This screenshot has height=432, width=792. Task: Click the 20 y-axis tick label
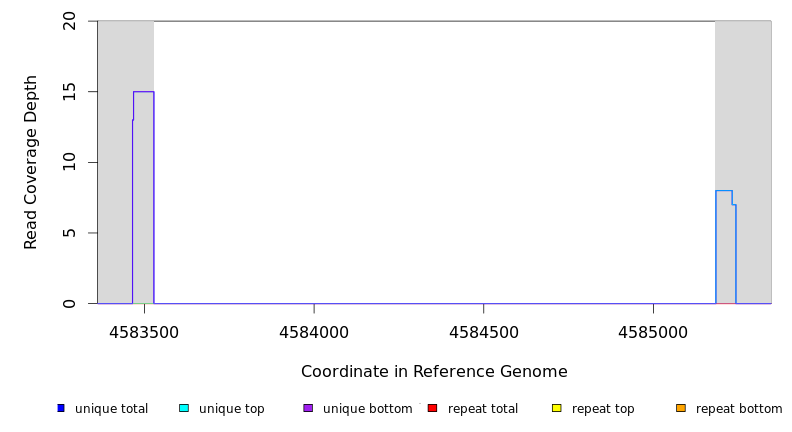pyautogui.click(x=70, y=21)
